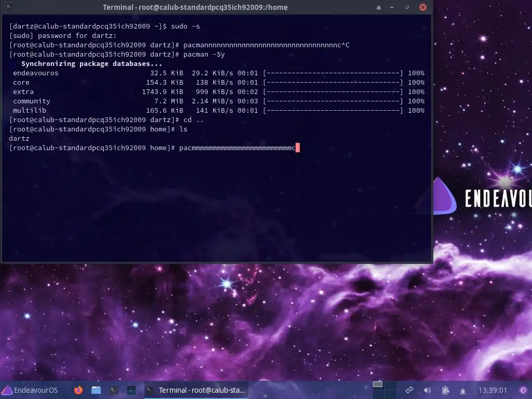The image size is (532, 399).
Task: Launch Firefox from the panel
Action: [x=78, y=390]
